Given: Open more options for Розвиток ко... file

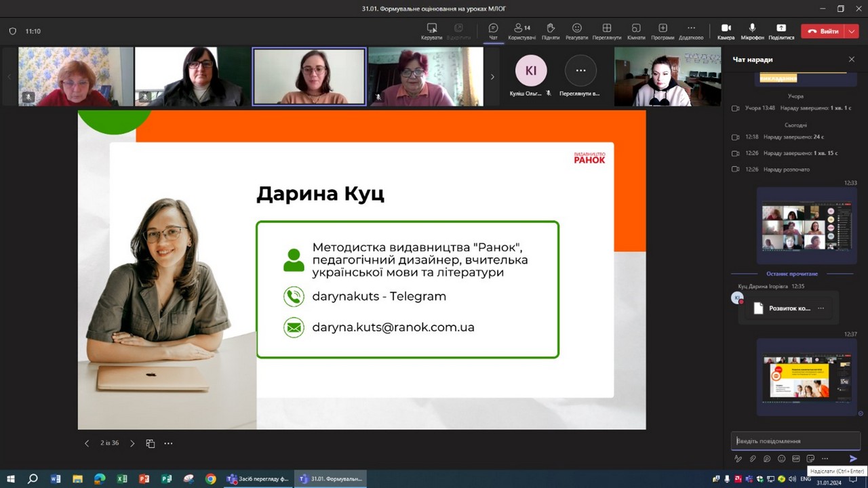Looking at the screenshot, I should (821, 308).
